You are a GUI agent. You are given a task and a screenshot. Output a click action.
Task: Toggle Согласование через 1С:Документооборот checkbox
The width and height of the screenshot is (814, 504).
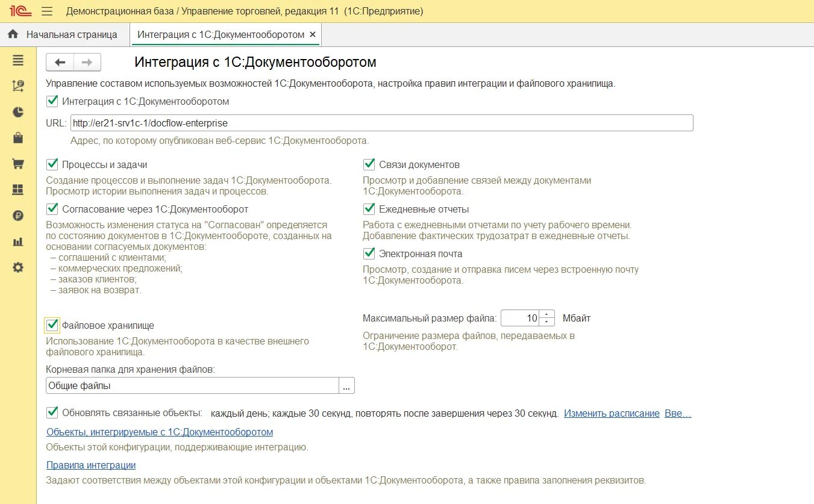tap(52, 209)
